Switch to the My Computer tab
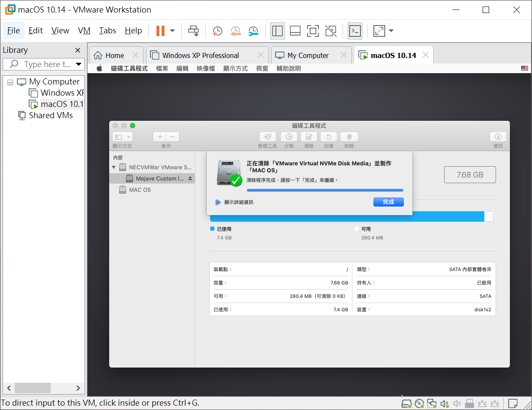532x410 pixels. click(x=308, y=55)
